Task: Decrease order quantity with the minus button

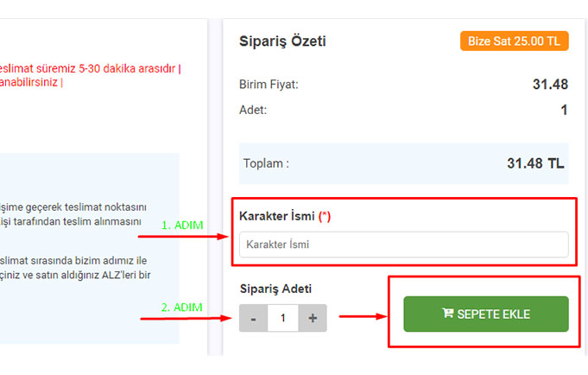Action: click(x=253, y=318)
